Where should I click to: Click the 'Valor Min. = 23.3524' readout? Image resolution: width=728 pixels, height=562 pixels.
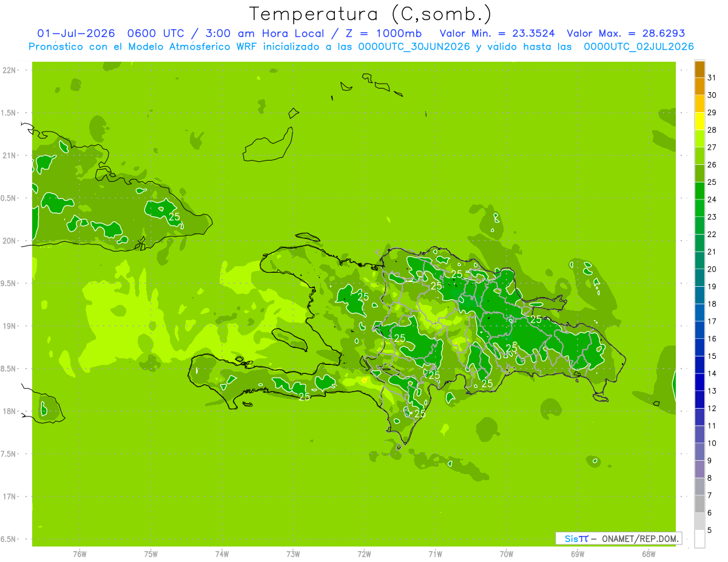click(x=497, y=33)
